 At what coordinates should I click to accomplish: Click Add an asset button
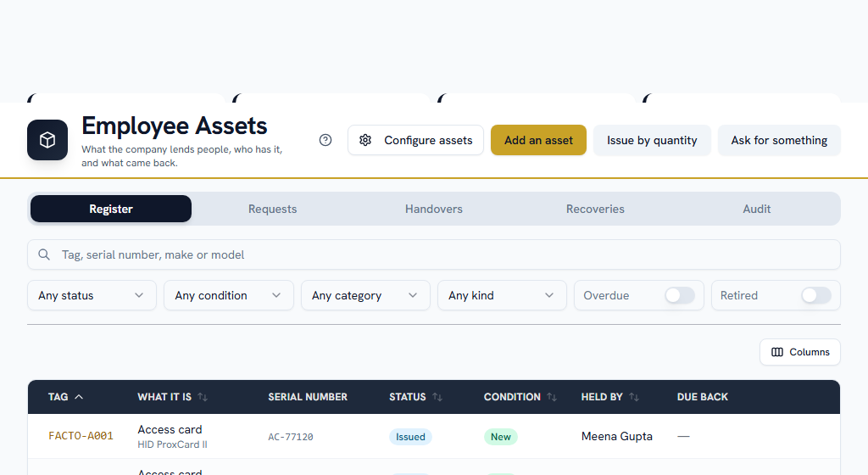coord(538,140)
